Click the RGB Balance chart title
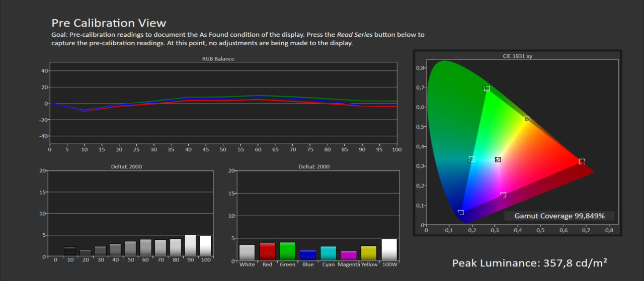The width and height of the screenshot is (644, 281). pos(218,59)
